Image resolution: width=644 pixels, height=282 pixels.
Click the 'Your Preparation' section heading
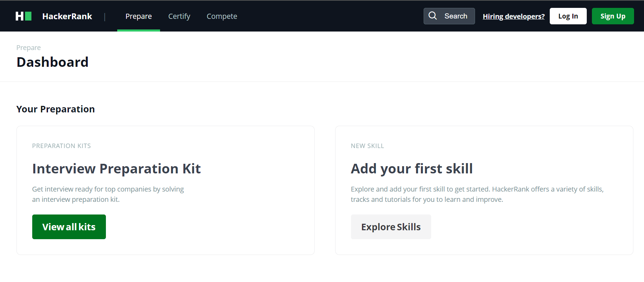tap(56, 109)
